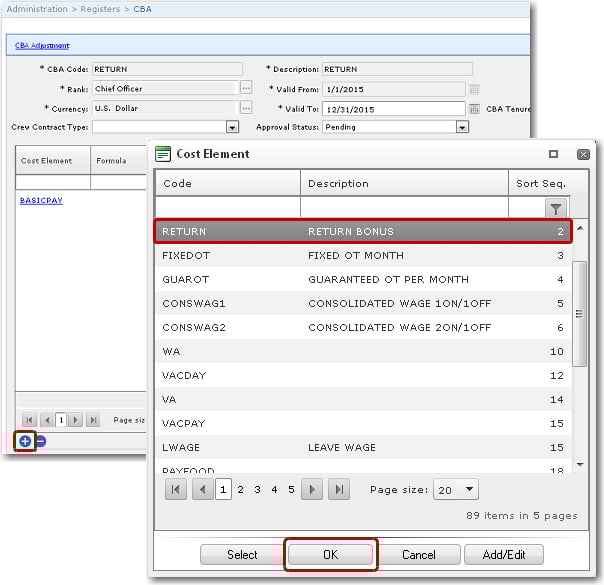Open the Page size dropdown
Image resolution: width=604 pixels, height=585 pixels.
(x=468, y=490)
